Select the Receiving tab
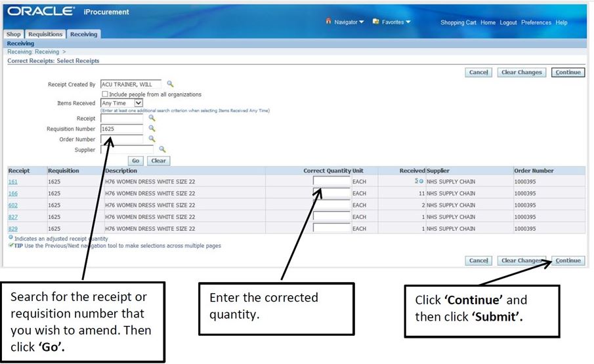Screen dimensions: 594x364 click(84, 34)
